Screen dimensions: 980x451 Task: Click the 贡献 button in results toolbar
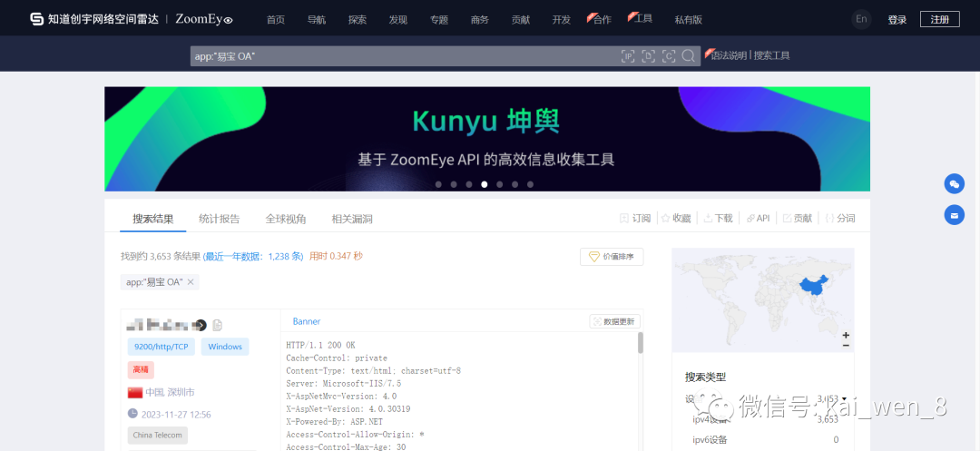point(798,218)
